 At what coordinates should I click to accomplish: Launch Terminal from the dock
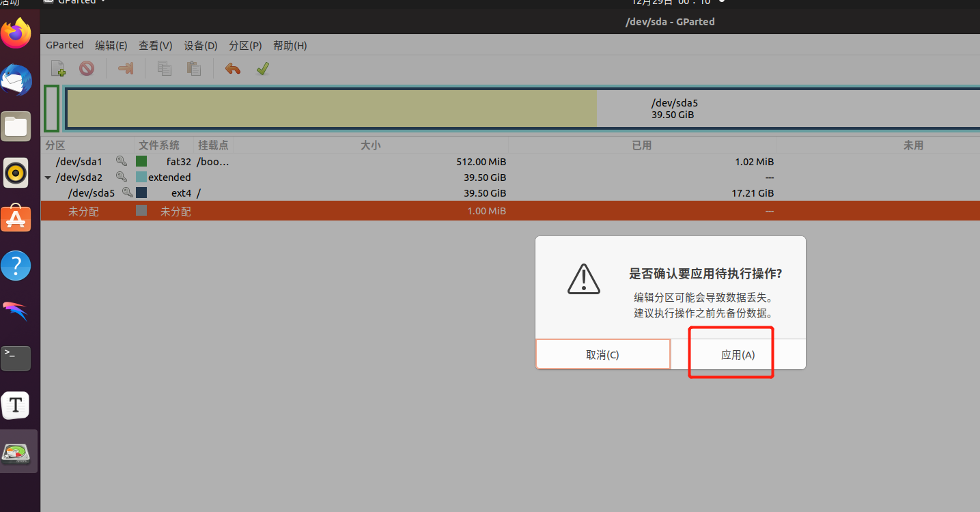tap(16, 357)
